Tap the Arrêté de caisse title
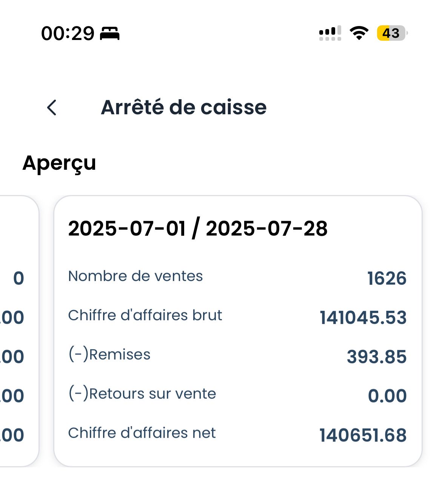The image size is (445, 504). (184, 107)
